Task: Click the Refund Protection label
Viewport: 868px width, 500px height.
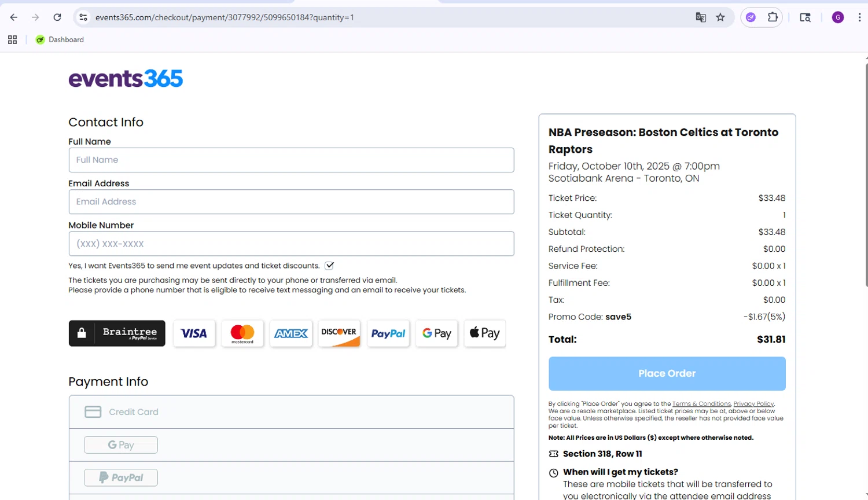Action: pyautogui.click(x=587, y=249)
